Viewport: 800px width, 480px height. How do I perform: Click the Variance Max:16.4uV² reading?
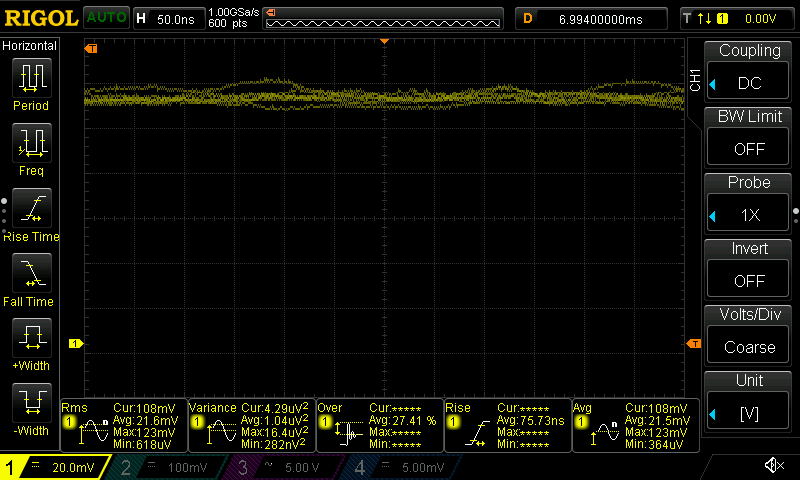click(274, 432)
